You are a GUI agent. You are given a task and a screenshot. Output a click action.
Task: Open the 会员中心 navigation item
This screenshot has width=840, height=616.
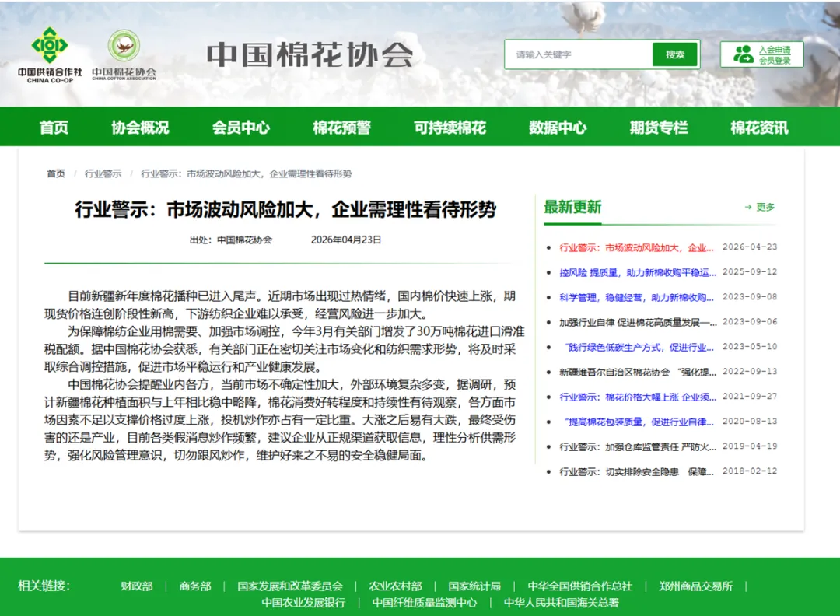point(241,128)
